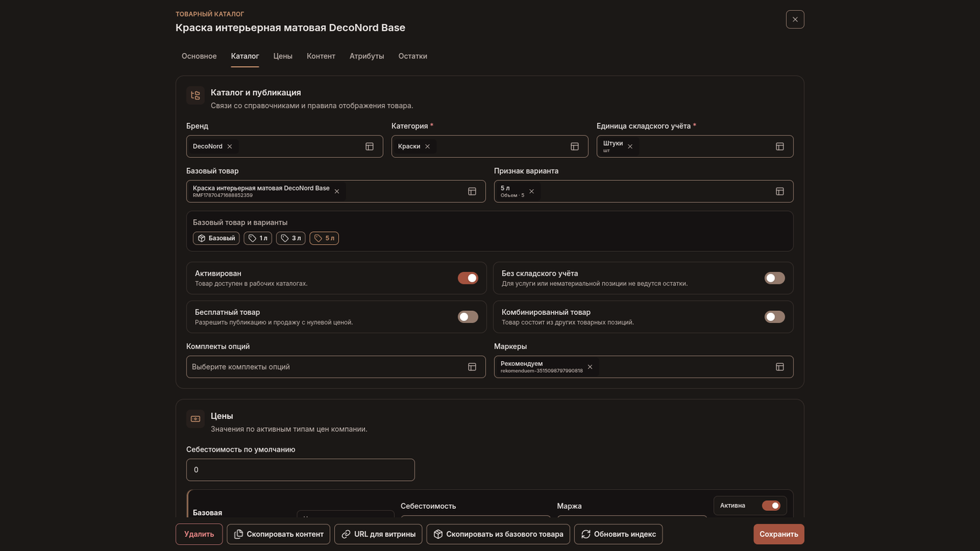Remove DecoNord brand chip

click(229, 146)
